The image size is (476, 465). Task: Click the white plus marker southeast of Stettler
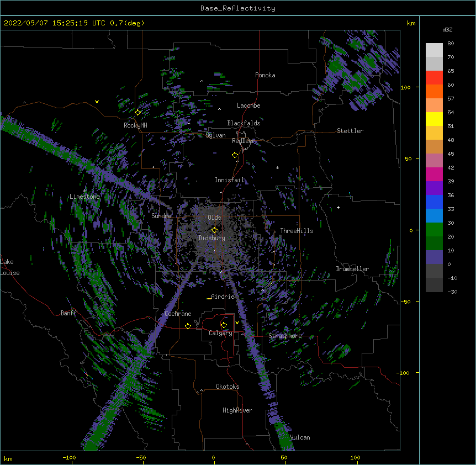[x=338, y=207]
